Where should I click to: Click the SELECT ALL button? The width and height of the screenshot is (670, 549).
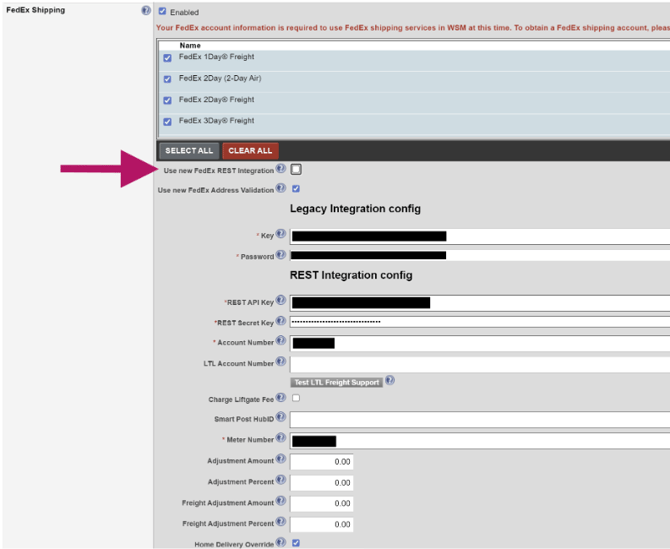tap(189, 151)
